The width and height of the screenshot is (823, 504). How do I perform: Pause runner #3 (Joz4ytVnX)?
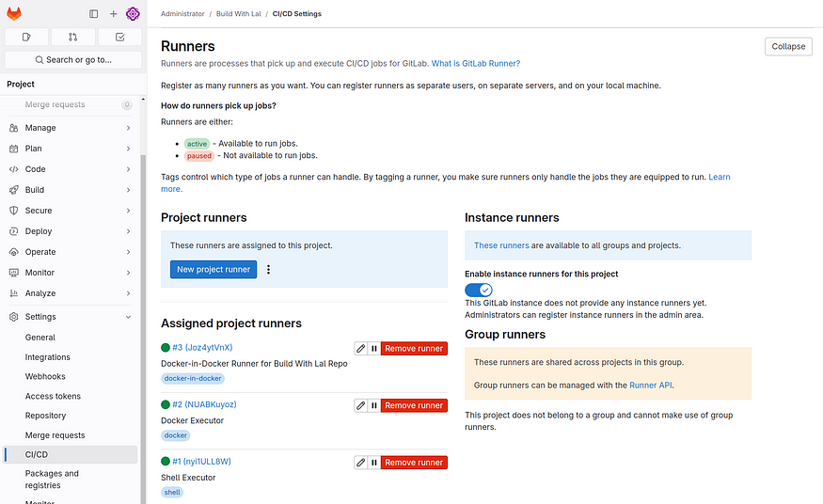(x=374, y=348)
